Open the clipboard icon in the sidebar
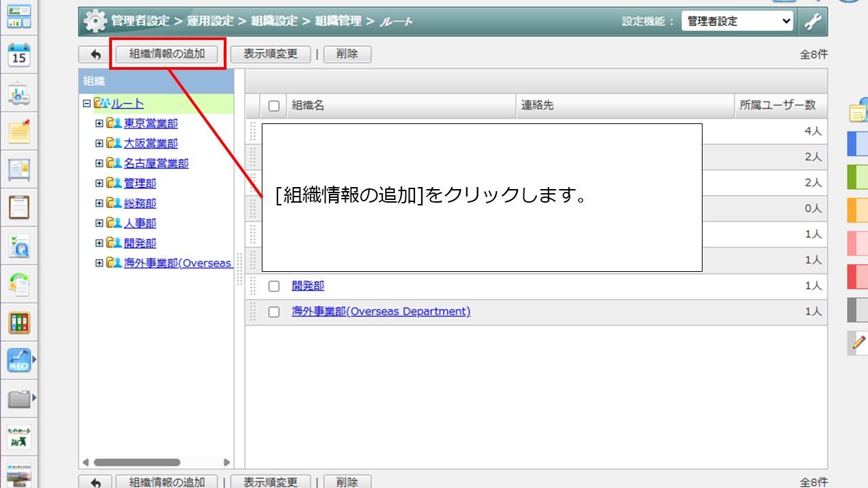This screenshot has height=488, width=868. coord(19,207)
